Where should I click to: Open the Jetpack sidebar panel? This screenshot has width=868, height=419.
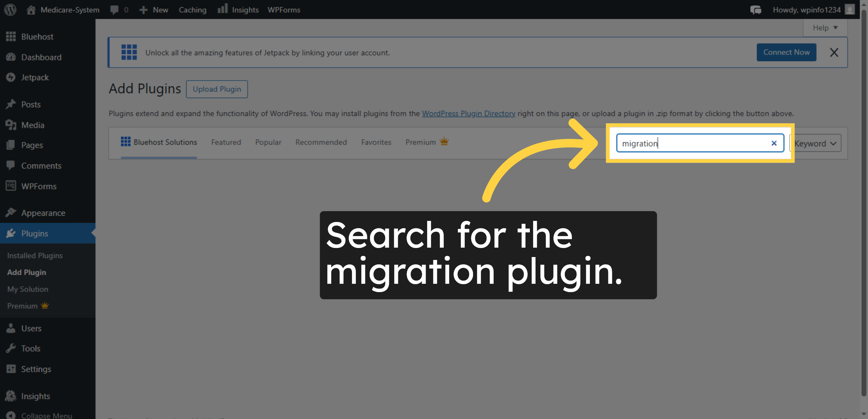tap(35, 77)
